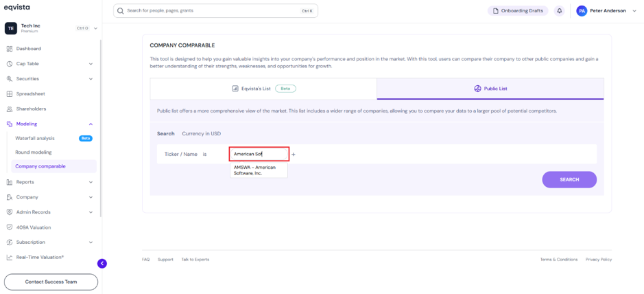Click the Currency in USD text
Screen dimensions: 644x294
pyautogui.click(x=202, y=134)
